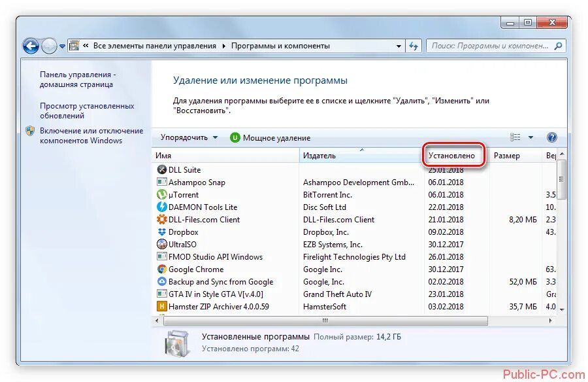Click the 52,0 МБ size value
The height and width of the screenshot is (382, 588).
(x=523, y=282)
